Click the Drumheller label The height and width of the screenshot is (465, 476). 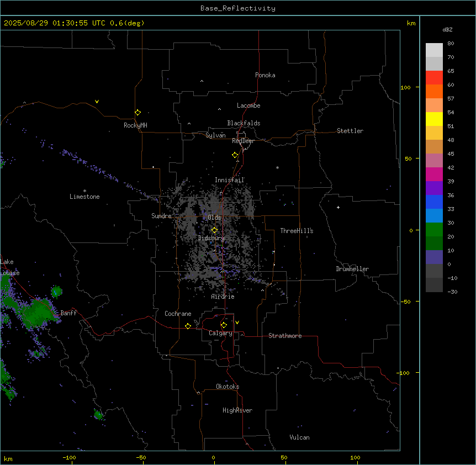coord(352,269)
